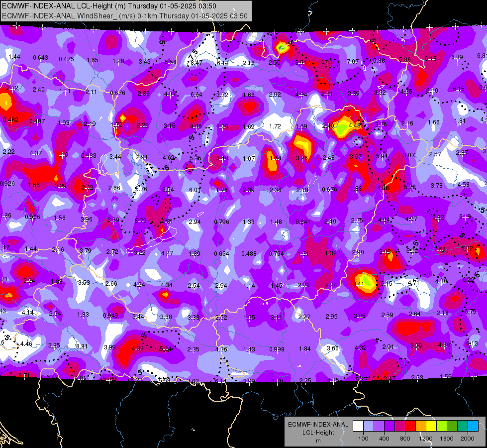Click the wind shear value 5.58

[170, 62]
